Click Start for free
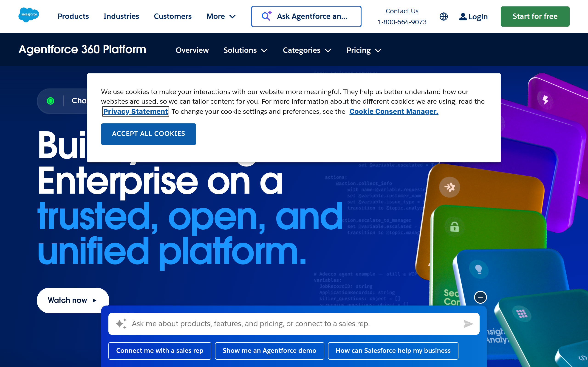The image size is (588, 367). [535, 16]
